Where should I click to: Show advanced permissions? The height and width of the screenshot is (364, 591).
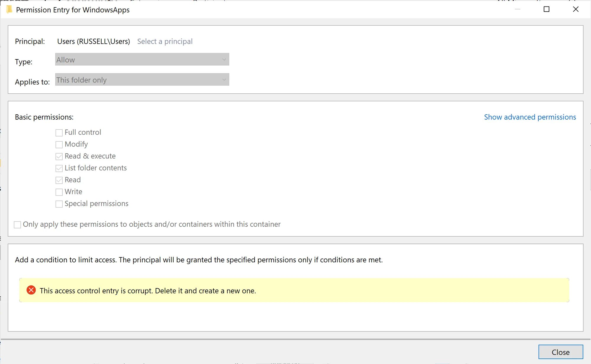(x=530, y=117)
